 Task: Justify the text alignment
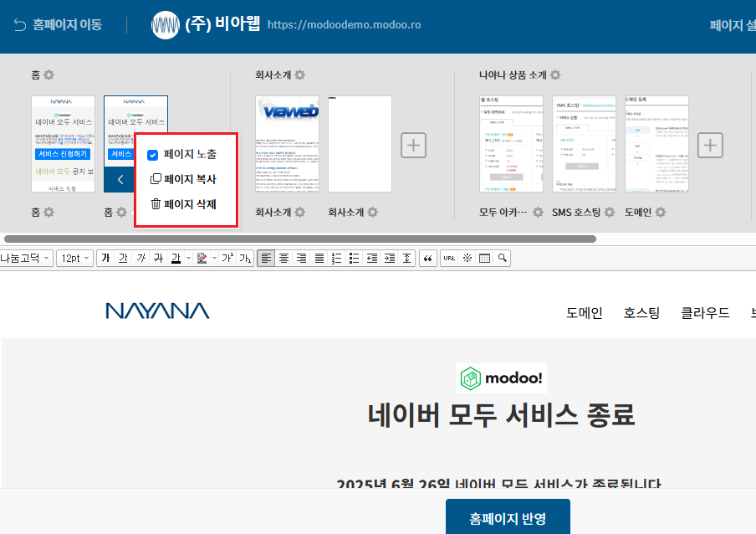click(319, 258)
